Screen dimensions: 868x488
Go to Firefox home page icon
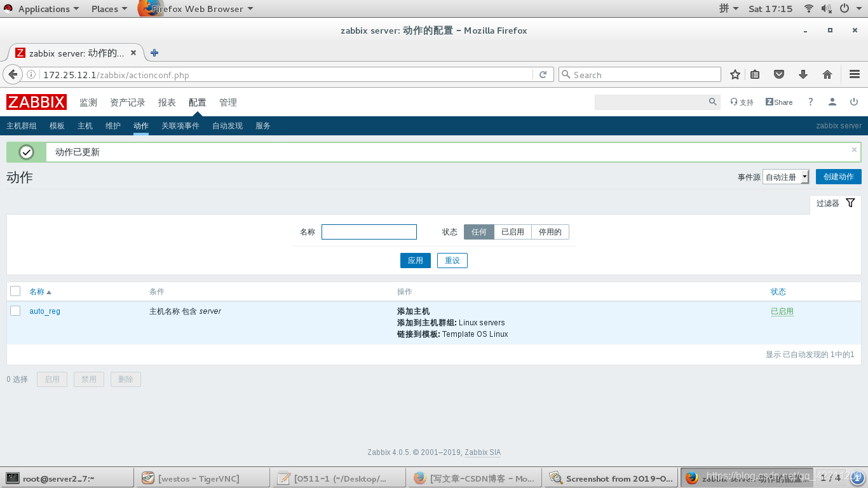tap(827, 74)
